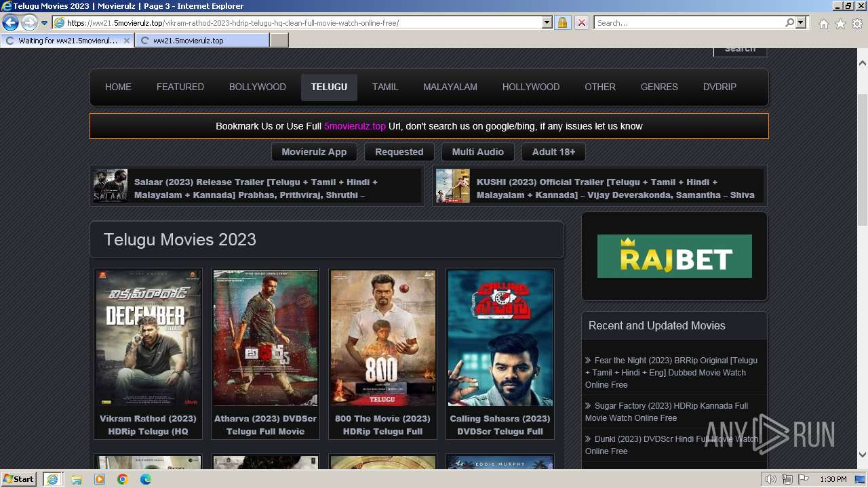Viewport: 868px width, 488px height.
Task: Click the search magnifier icon
Action: [x=789, y=22]
